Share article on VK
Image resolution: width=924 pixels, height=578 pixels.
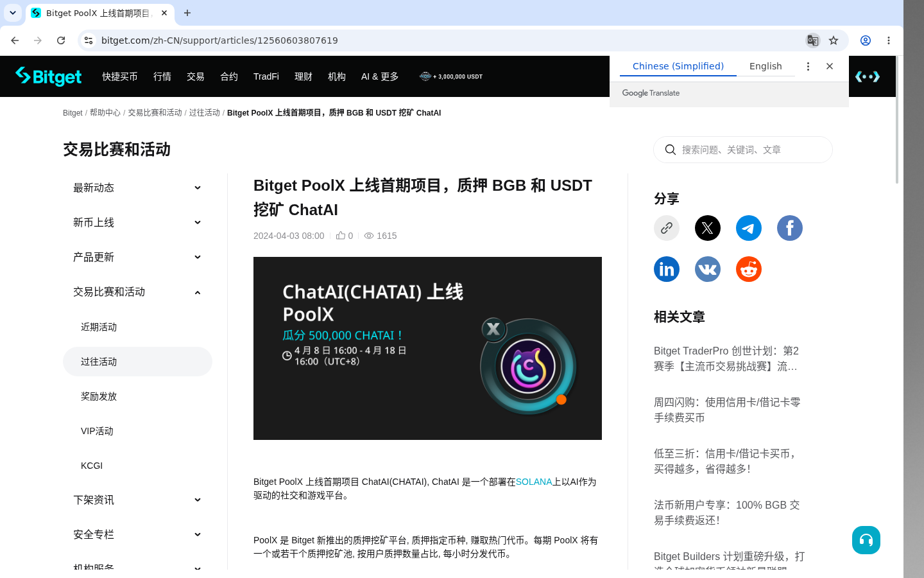708,269
